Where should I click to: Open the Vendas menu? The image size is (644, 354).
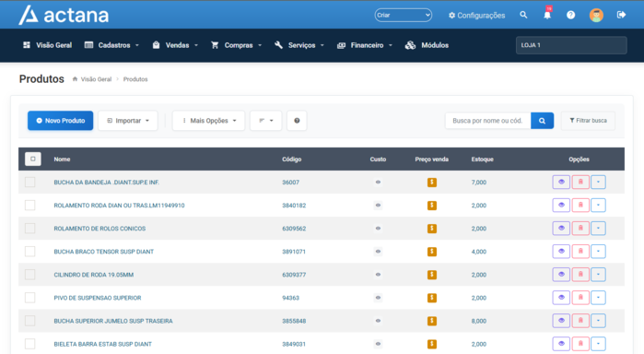175,45
